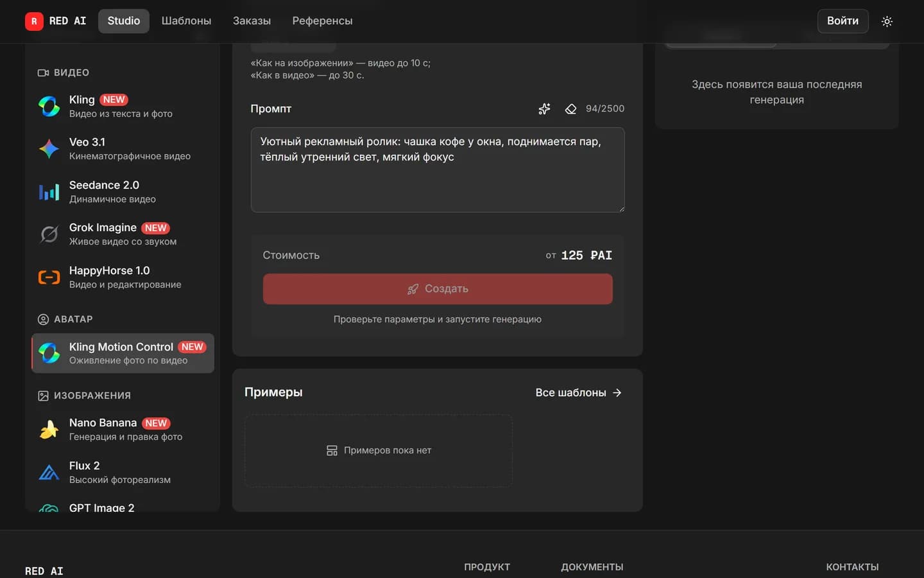
Task: Click the Seedance 2.0 bars icon
Action: [49, 191]
